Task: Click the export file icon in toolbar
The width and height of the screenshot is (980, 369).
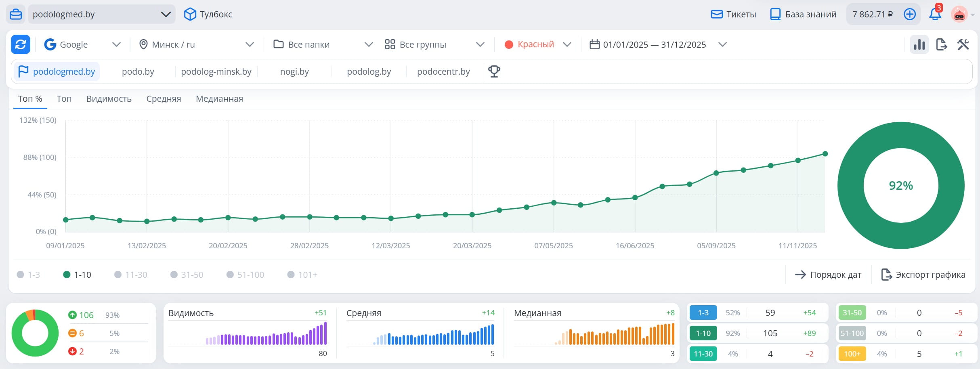Action: [x=941, y=44]
